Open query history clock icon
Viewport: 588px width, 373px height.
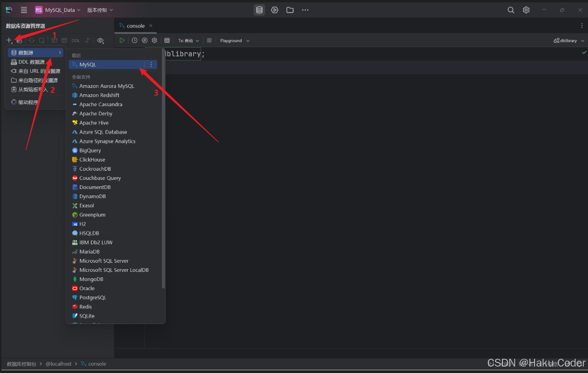135,40
